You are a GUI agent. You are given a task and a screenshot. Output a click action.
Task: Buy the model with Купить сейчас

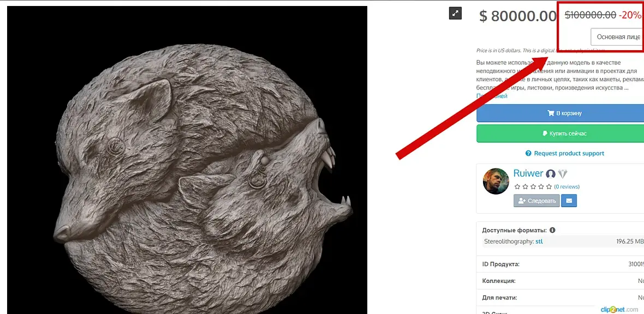point(560,134)
